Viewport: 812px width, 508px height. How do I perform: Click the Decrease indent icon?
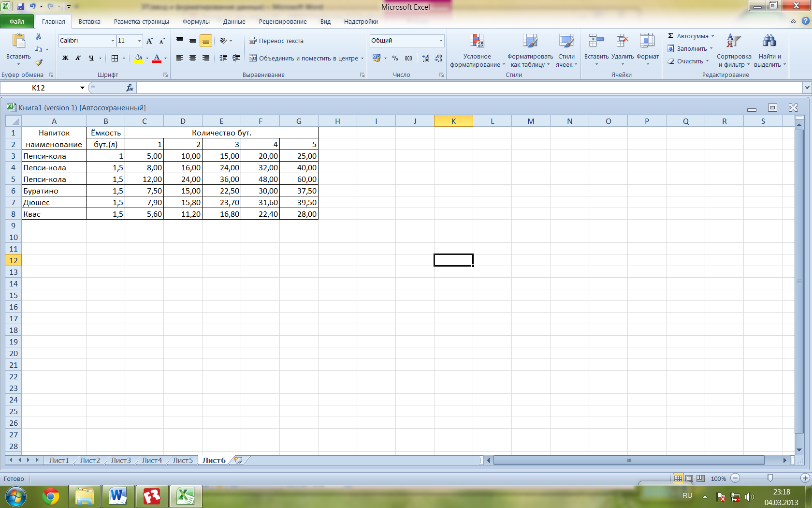click(x=223, y=58)
